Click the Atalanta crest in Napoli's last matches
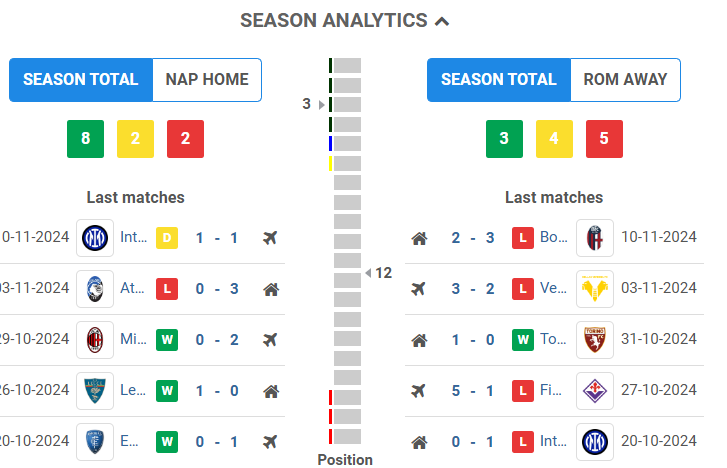727x468 pixels. (95, 290)
